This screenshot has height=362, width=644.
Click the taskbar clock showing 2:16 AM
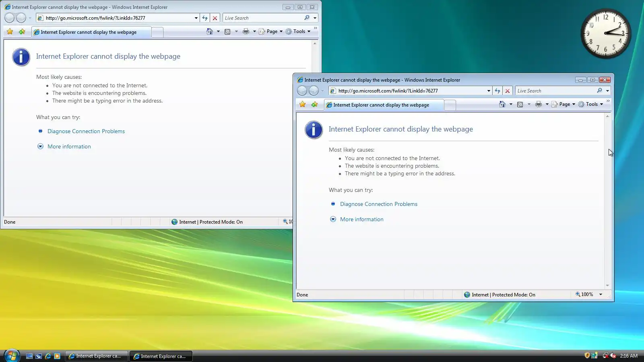point(629,356)
